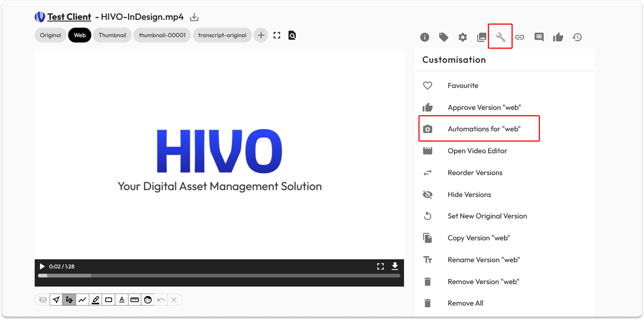Open the comments speech bubble icon
This screenshot has width=644, height=320.
click(x=539, y=37)
